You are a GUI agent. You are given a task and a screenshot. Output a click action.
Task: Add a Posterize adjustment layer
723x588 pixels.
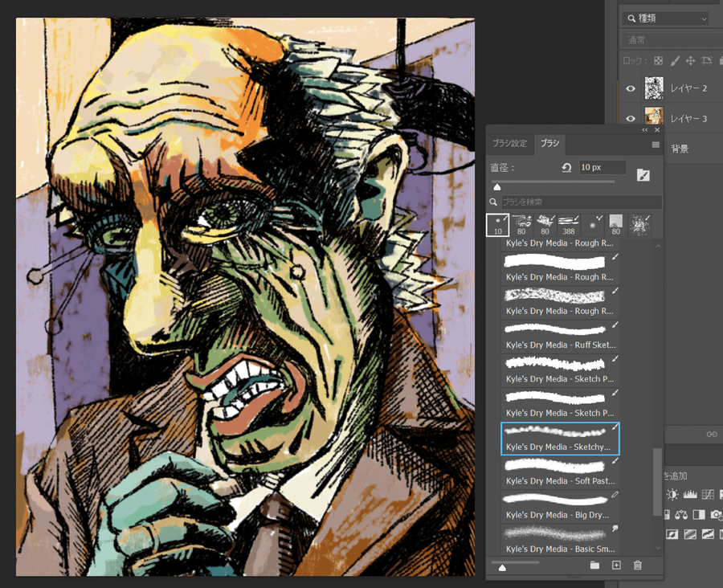[690, 534]
